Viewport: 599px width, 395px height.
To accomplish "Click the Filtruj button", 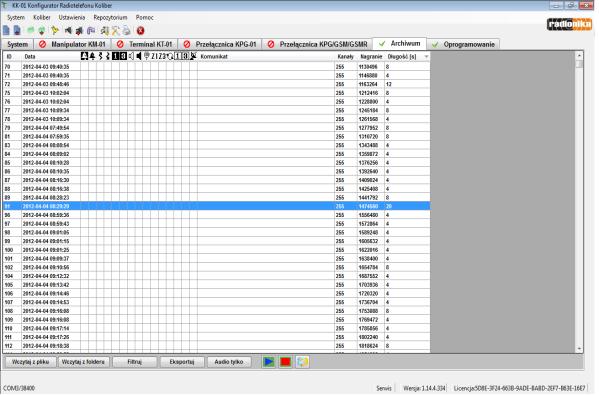I will tap(134, 361).
